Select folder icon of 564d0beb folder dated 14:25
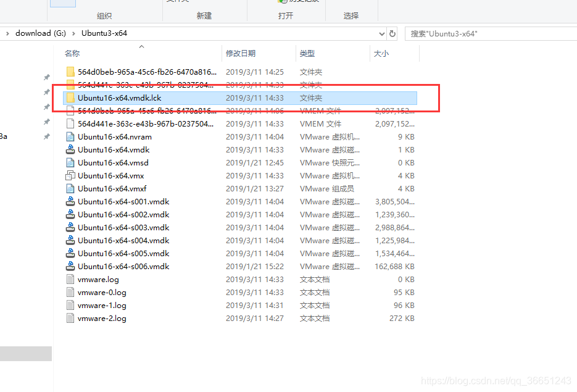This screenshot has height=392, width=577. (70, 72)
